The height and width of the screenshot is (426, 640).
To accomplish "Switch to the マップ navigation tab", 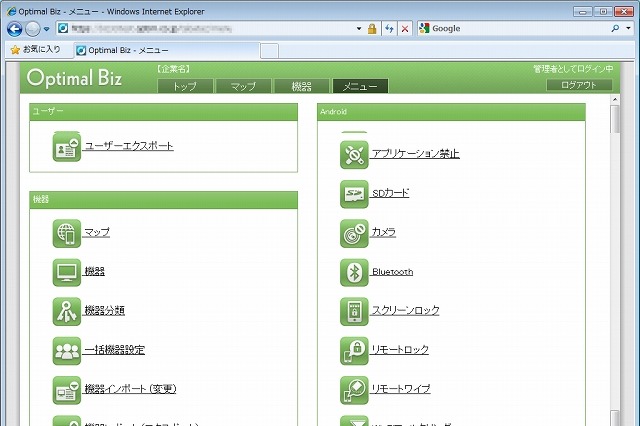I will [x=243, y=86].
